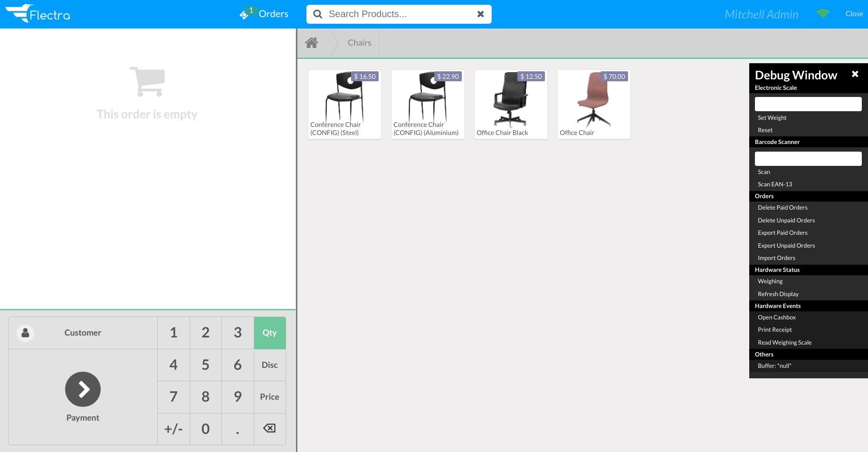Image resolution: width=868 pixels, height=452 pixels.
Task: Click the Flectra logo
Action: point(38,14)
